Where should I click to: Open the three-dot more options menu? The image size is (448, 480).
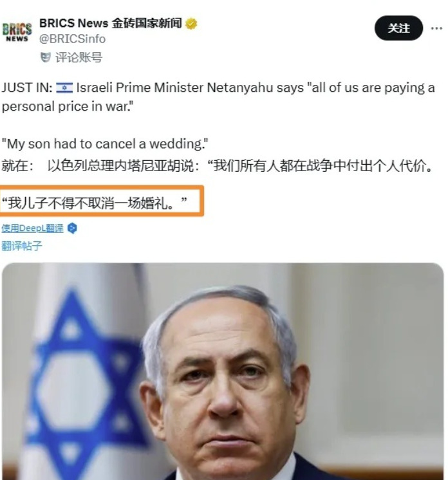(x=436, y=28)
